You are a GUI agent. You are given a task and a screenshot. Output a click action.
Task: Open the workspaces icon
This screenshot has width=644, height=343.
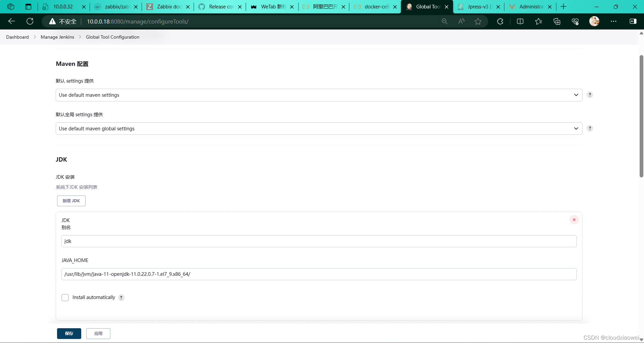pyautogui.click(x=11, y=6)
